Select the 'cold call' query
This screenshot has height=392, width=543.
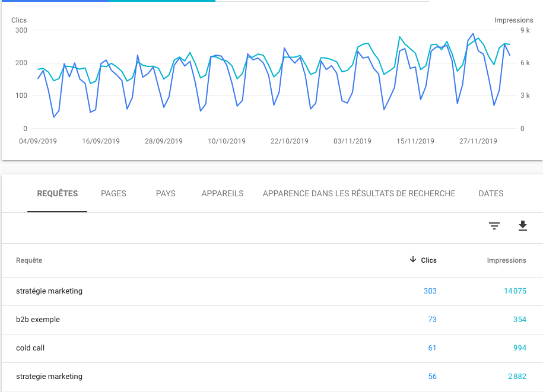click(x=30, y=348)
